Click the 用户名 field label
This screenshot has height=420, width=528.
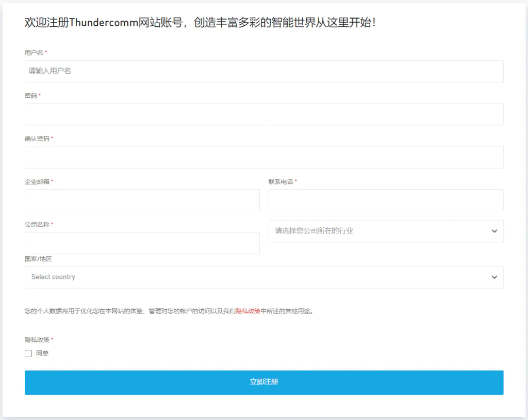click(x=34, y=53)
